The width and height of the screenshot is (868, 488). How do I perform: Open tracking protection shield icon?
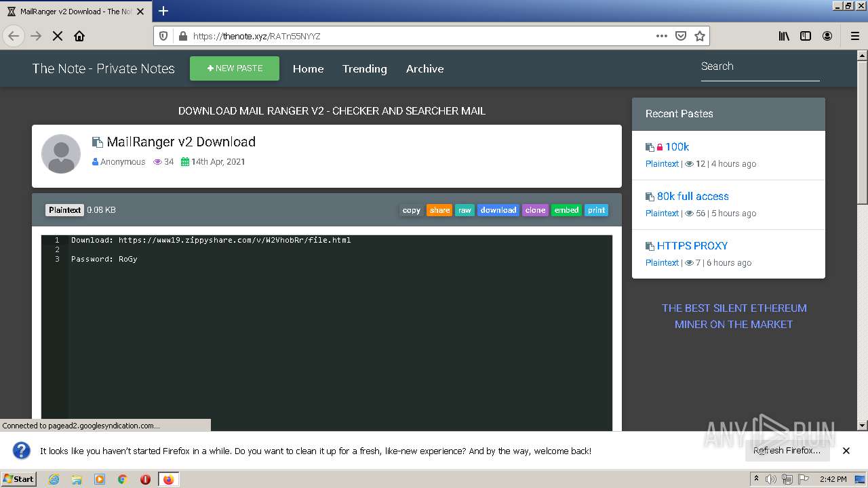(x=163, y=36)
